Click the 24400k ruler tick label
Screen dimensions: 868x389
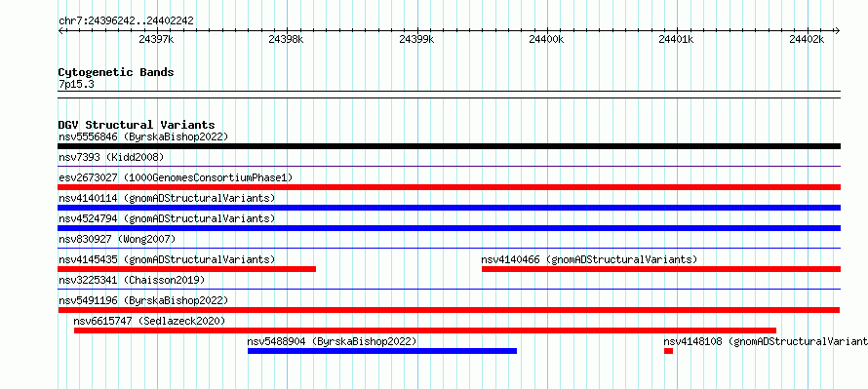(x=546, y=39)
